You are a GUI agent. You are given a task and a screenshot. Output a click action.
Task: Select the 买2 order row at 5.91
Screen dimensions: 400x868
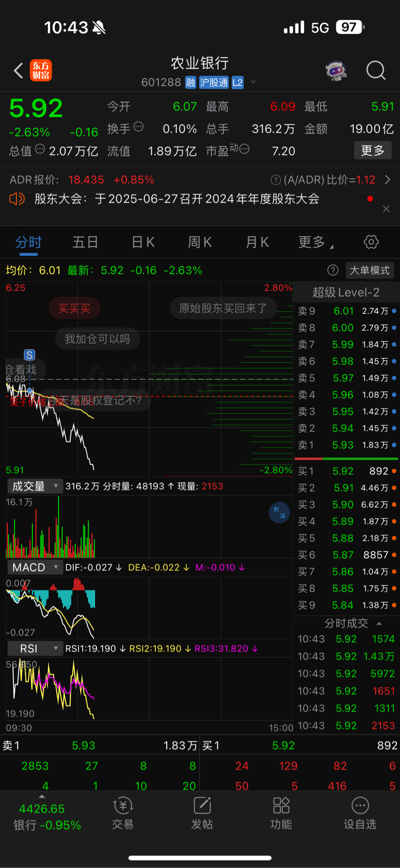(347, 488)
